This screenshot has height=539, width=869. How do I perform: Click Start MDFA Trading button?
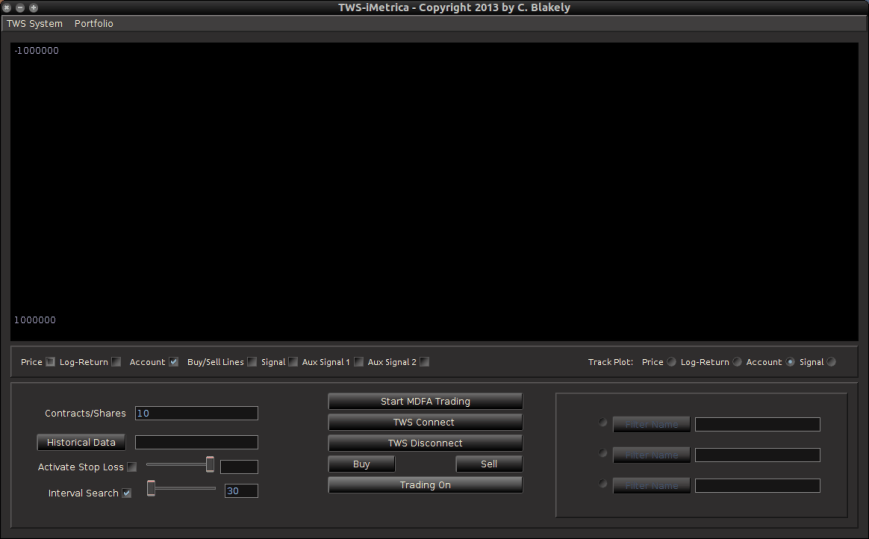point(425,401)
